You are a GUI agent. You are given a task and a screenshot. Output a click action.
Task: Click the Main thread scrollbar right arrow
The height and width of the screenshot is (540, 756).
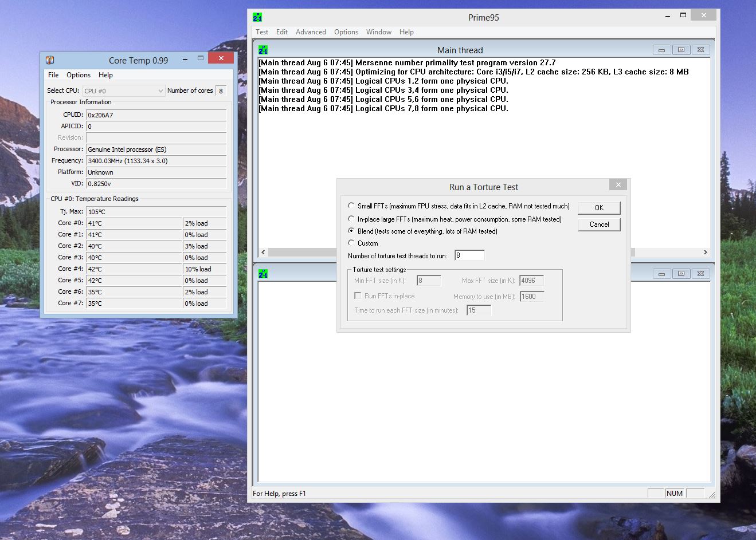[705, 253]
